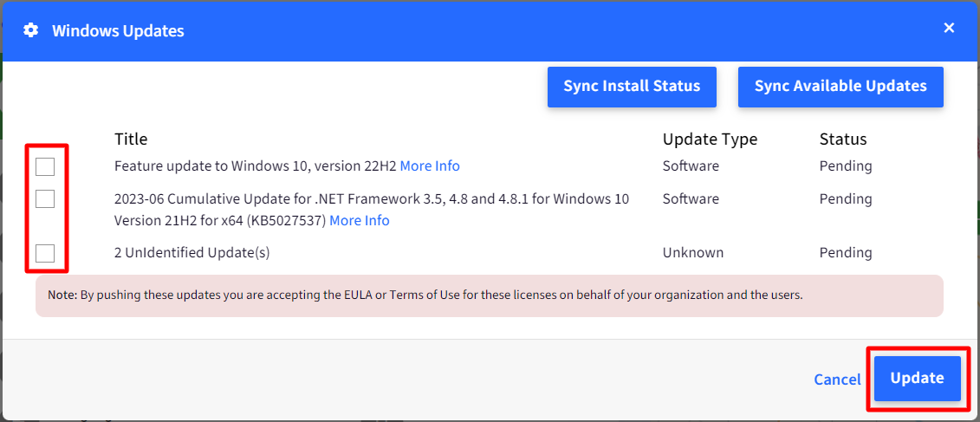This screenshot has height=422, width=980.
Task: Check the Feature update to Windows 10 checkbox
Action: 45,167
